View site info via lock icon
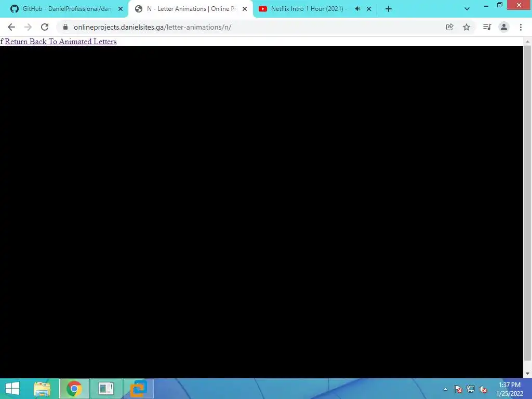This screenshot has height=399, width=532. click(65, 27)
